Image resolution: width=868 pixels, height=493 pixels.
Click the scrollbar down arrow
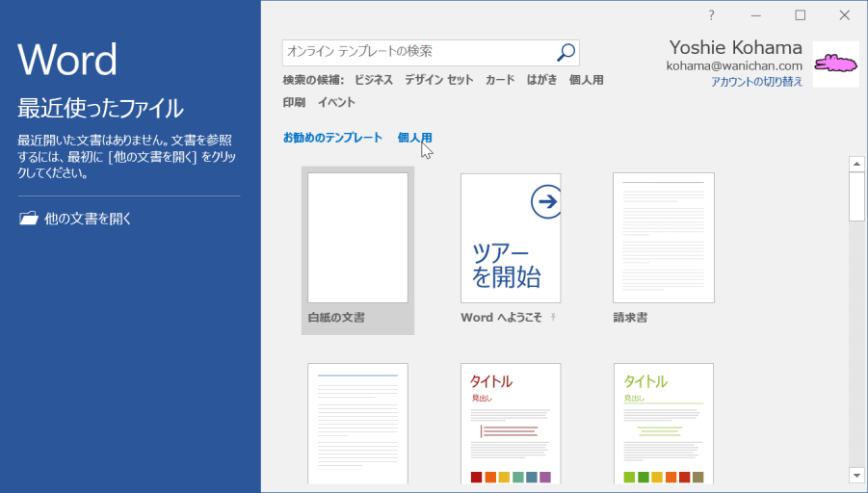tap(856, 476)
